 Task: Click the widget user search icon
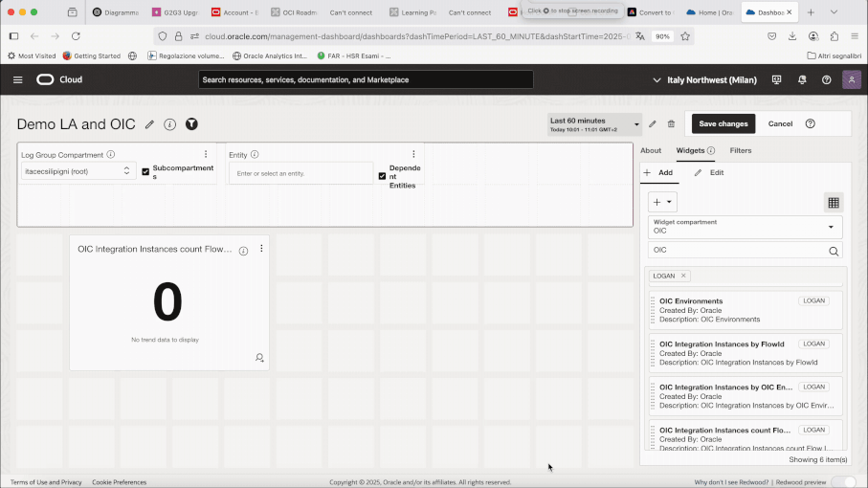coord(259,358)
